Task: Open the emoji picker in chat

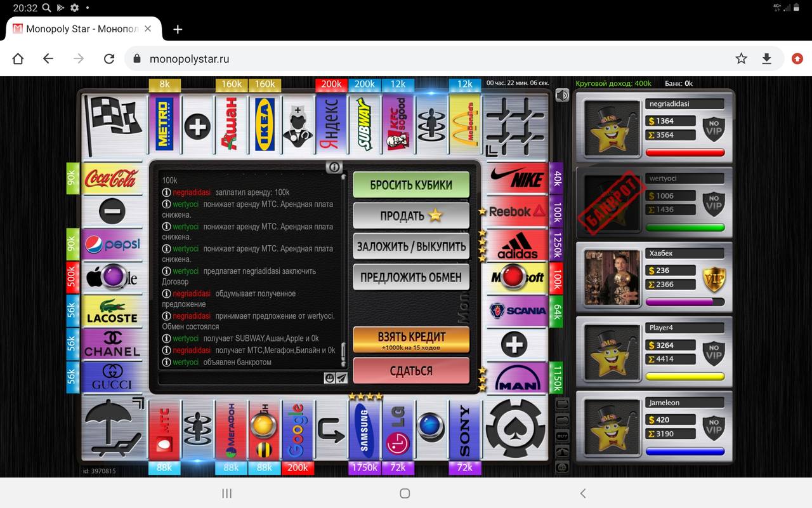Action: coord(329,378)
